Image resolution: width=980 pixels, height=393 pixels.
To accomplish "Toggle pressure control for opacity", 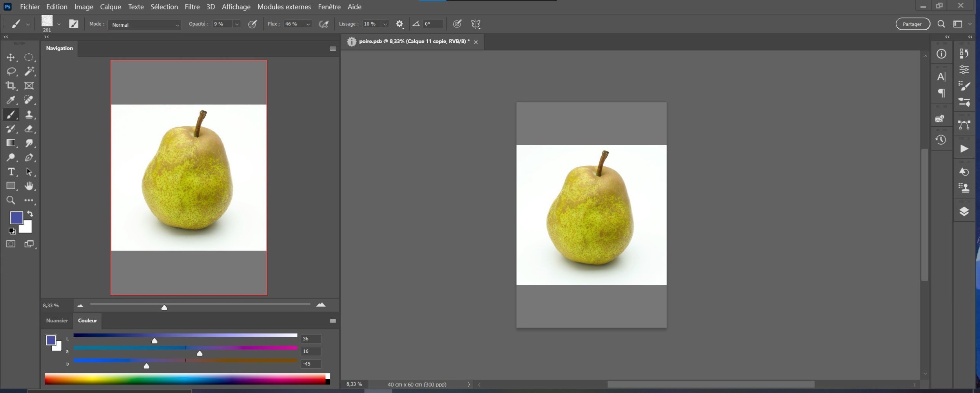I will click(x=252, y=24).
